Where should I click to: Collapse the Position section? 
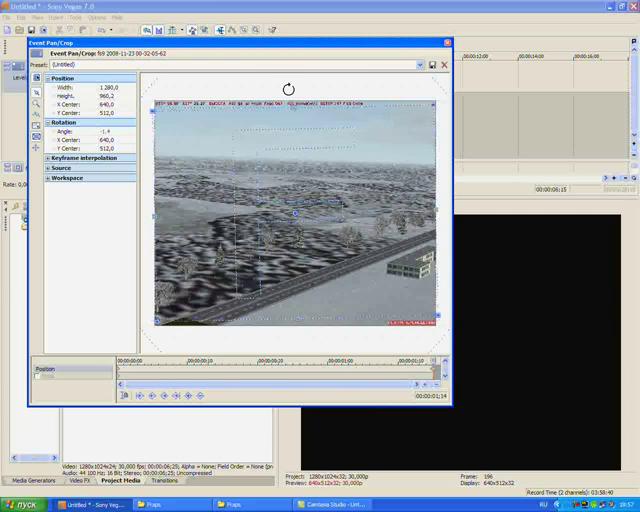48,78
